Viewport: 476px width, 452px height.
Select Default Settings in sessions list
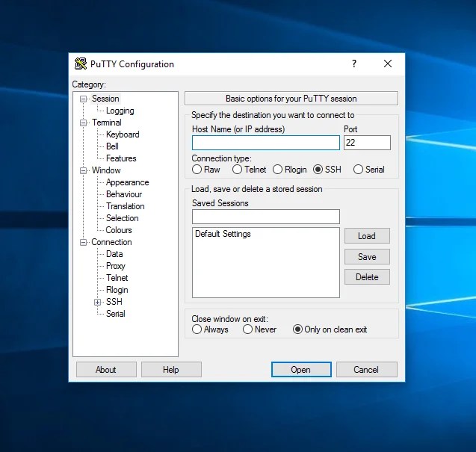click(223, 234)
